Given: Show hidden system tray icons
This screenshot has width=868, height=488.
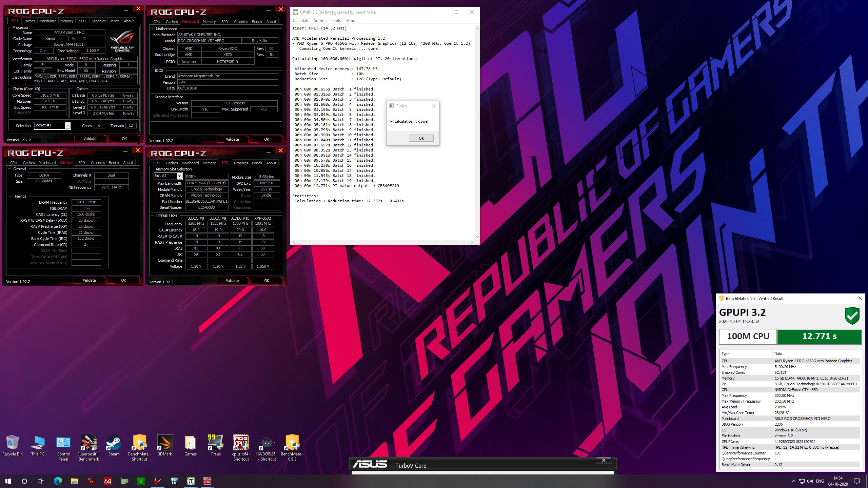Looking at the screenshot, I should click(x=794, y=481).
